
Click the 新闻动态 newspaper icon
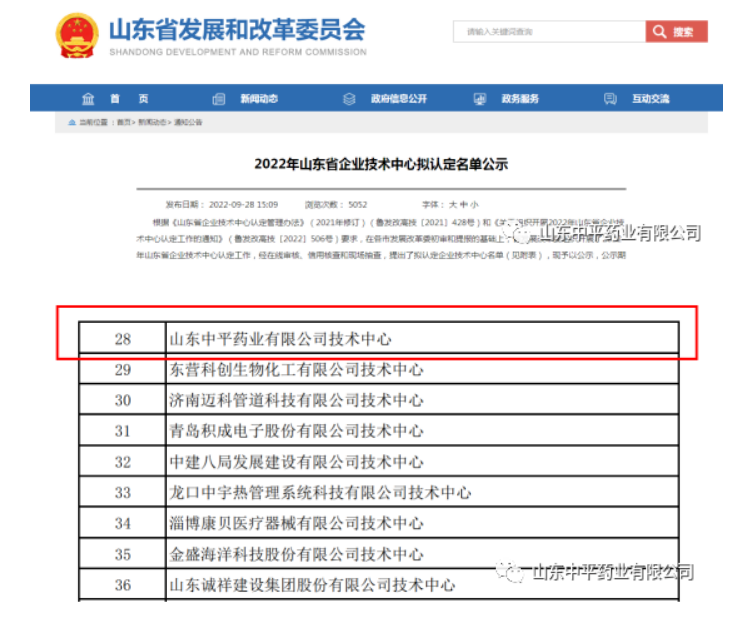click(x=219, y=99)
